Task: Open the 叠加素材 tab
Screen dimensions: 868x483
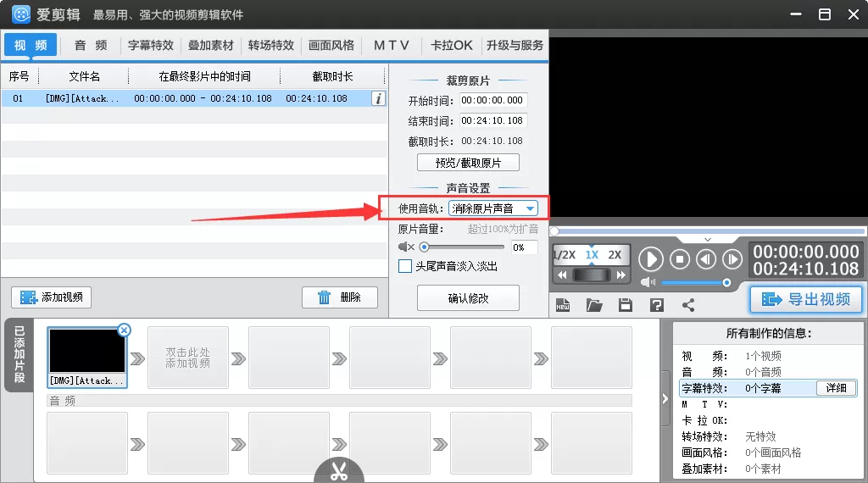Action: click(x=211, y=46)
